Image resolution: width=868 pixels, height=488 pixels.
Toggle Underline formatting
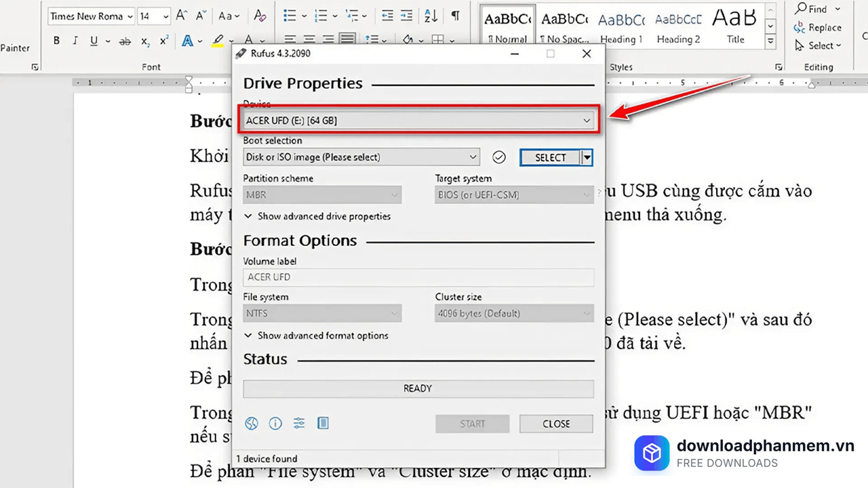[x=94, y=41]
